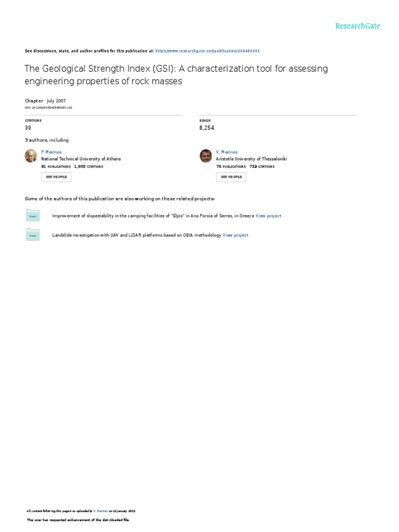Click the DOI number under Chapter date
The height and width of the screenshot is (532, 399).
point(48,108)
